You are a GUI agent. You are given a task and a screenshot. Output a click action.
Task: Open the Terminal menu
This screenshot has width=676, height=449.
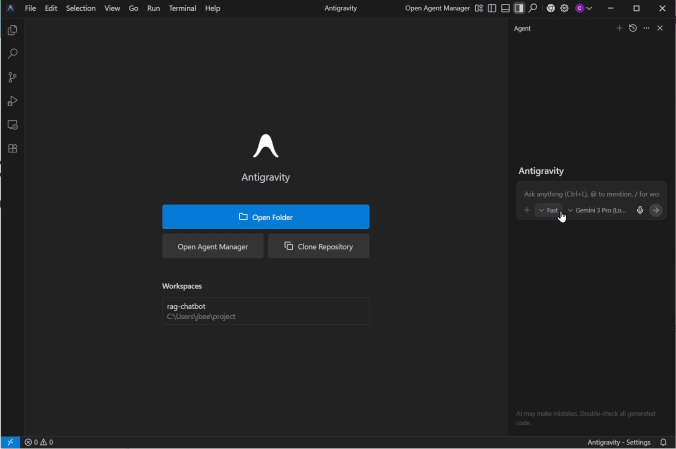pyautogui.click(x=182, y=8)
